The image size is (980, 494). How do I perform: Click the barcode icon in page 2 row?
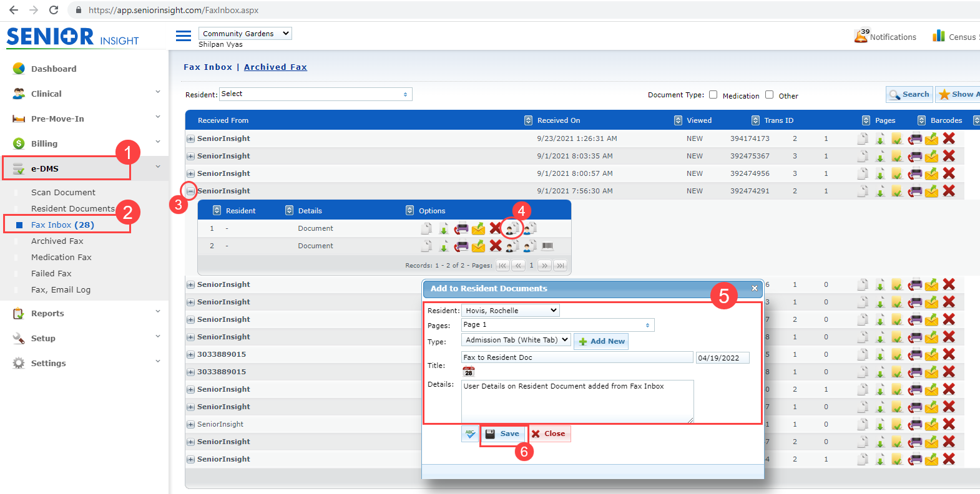point(547,246)
